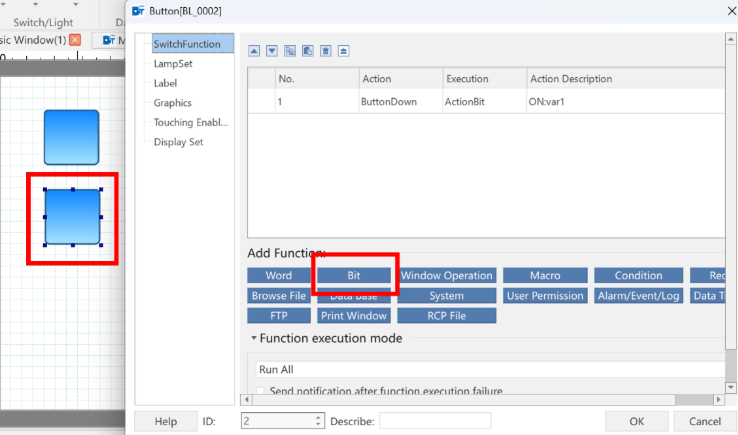Click the copy action icon in toolbar
738x435 pixels.
pyautogui.click(x=290, y=51)
